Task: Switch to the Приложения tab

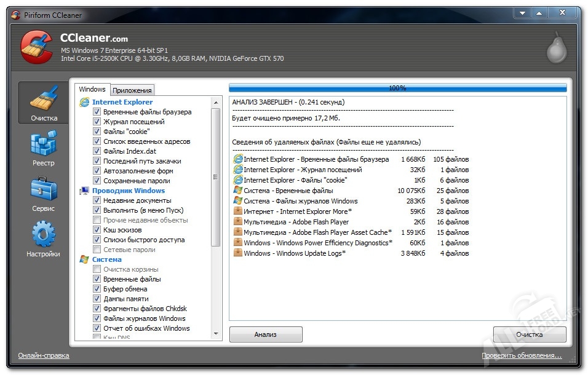Action: pos(132,90)
